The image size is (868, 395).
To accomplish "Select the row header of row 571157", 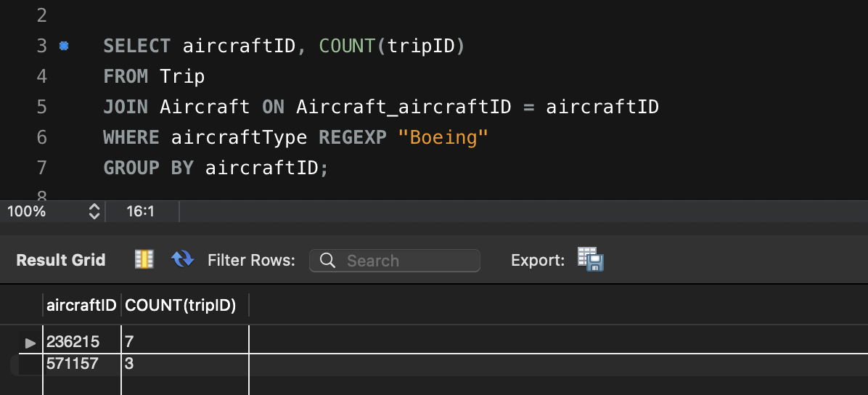I will click(30, 364).
